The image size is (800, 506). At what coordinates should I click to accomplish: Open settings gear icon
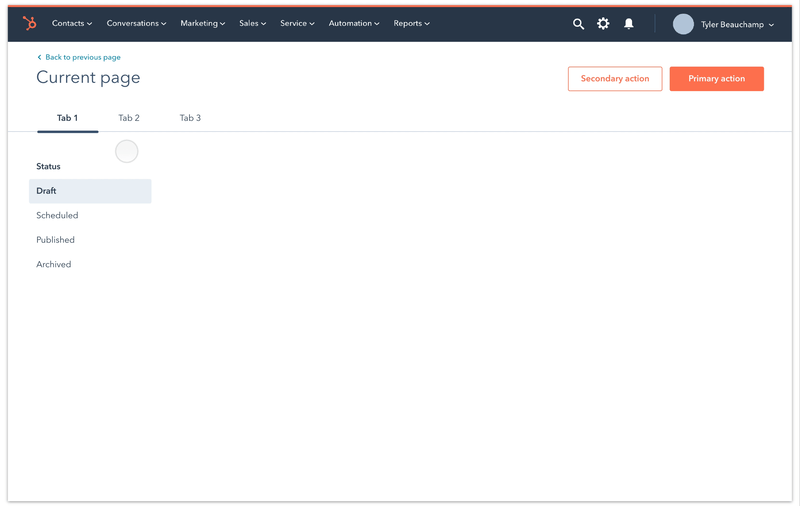tap(603, 23)
